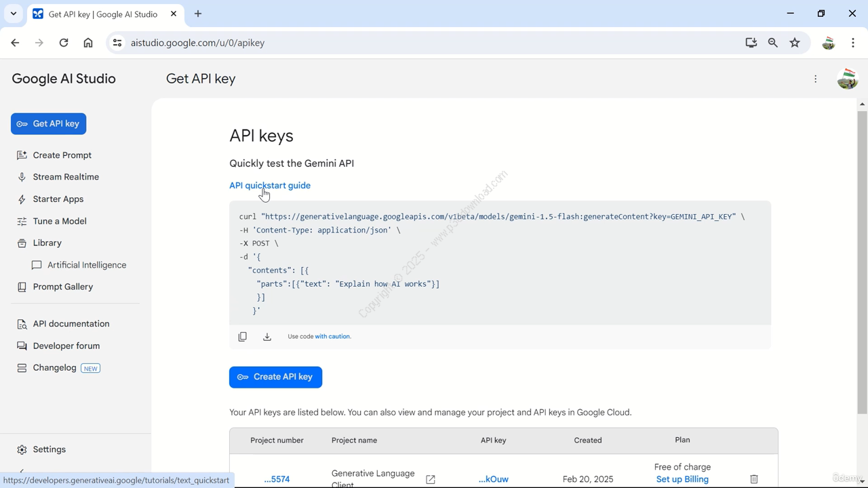Viewport: 868px width, 488px height.
Task: Click the Library archive box icon
Action: [x=22, y=243]
